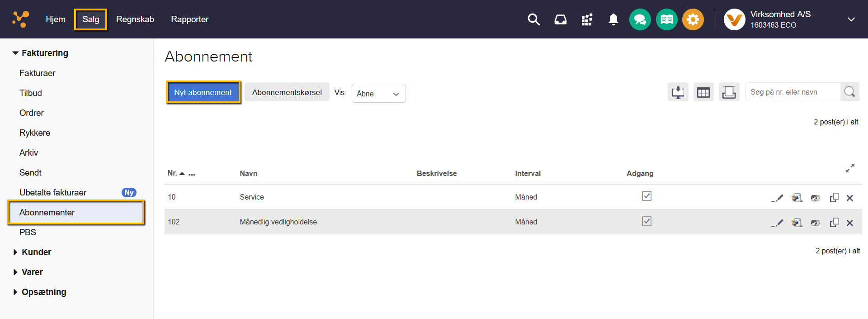868x319 pixels.
Task: Click the green chat support icon
Action: [x=640, y=19]
